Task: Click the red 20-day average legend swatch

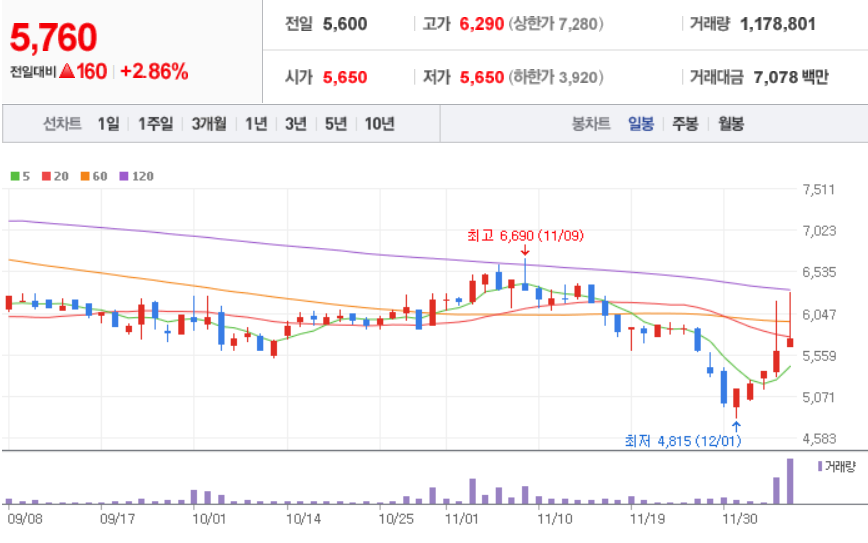Action: point(46,176)
